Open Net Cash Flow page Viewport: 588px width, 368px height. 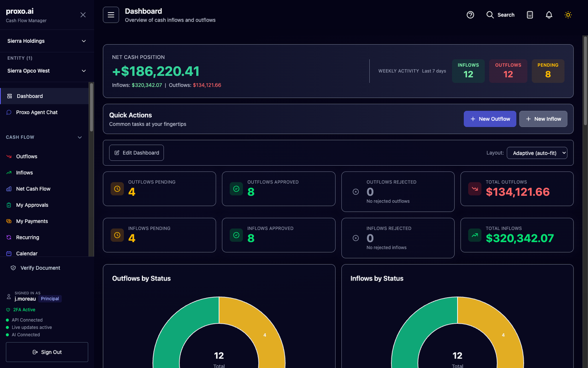click(x=44, y=189)
